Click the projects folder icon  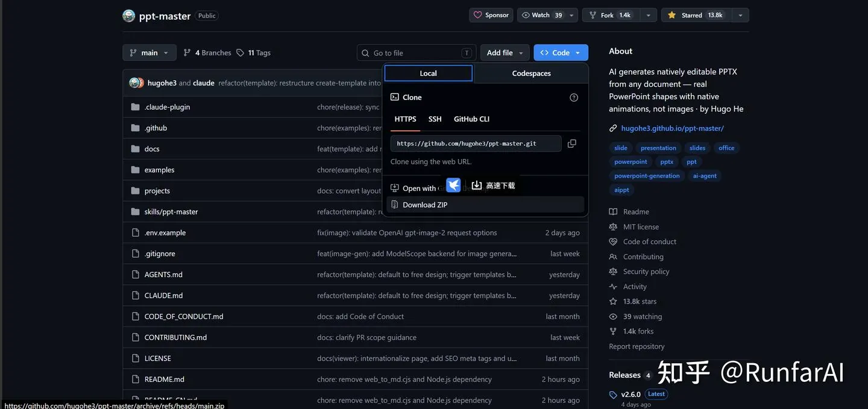(135, 191)
